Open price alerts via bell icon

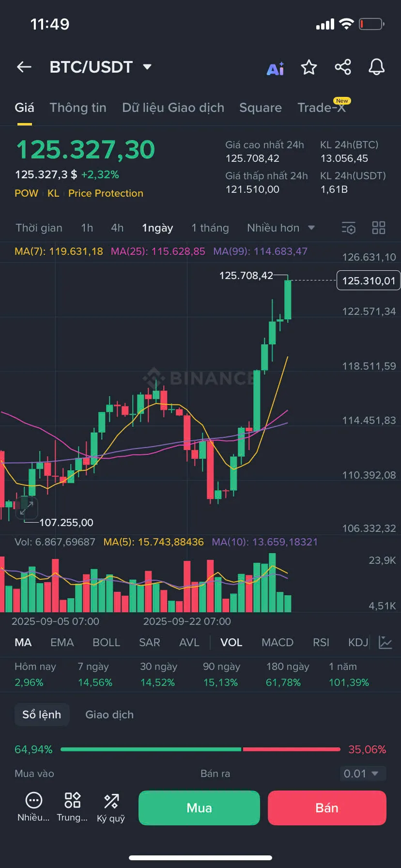point(376,68)
